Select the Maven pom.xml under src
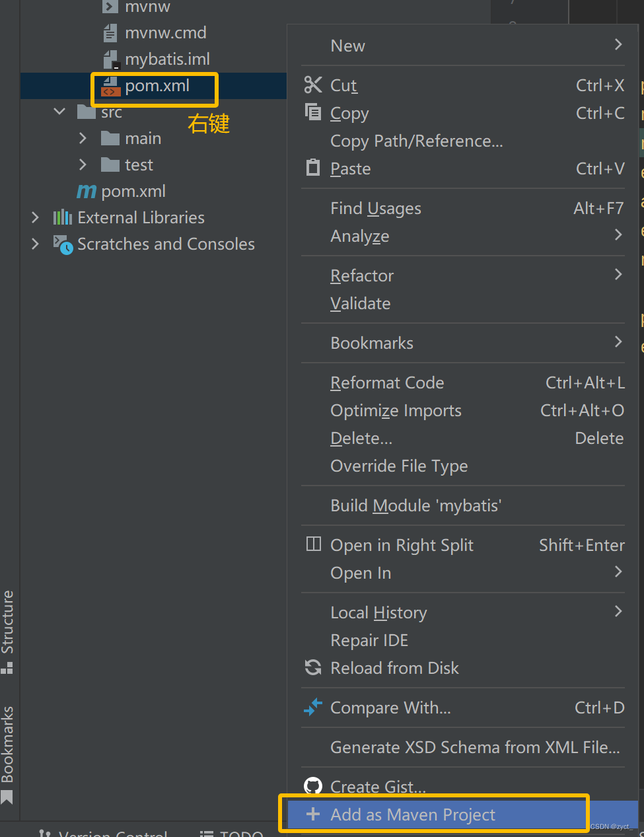 pyautogui.click(x=133, y=192)
